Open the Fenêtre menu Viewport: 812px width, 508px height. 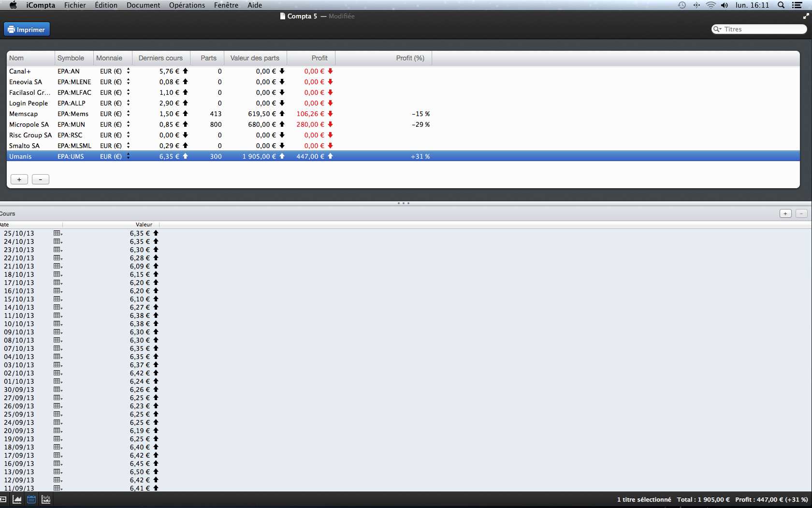tap(226, 5)
